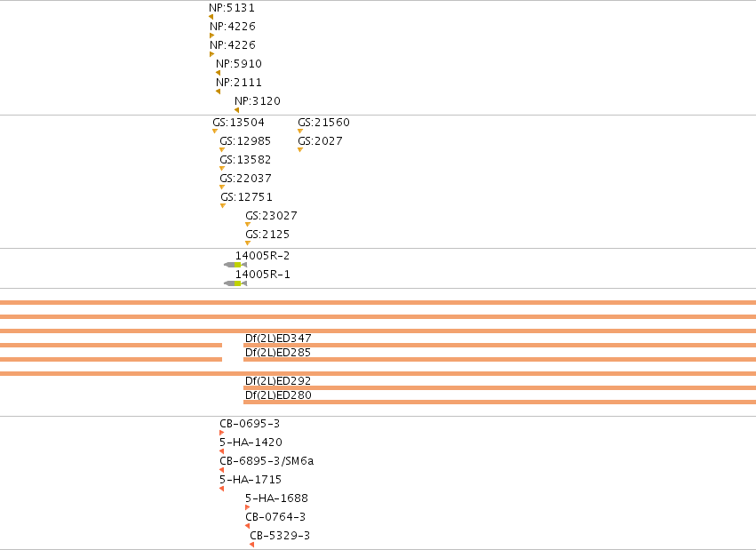Screen dimensions: 756x550
Task: Click the red arrow marker under CB-5329-3
Action: click(252, 545)
